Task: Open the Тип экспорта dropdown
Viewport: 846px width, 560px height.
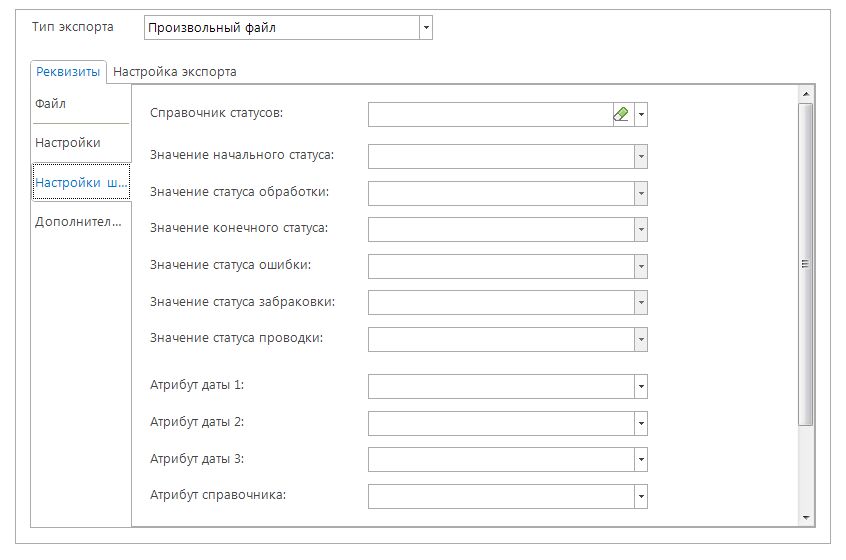Action: pos(427,28)
